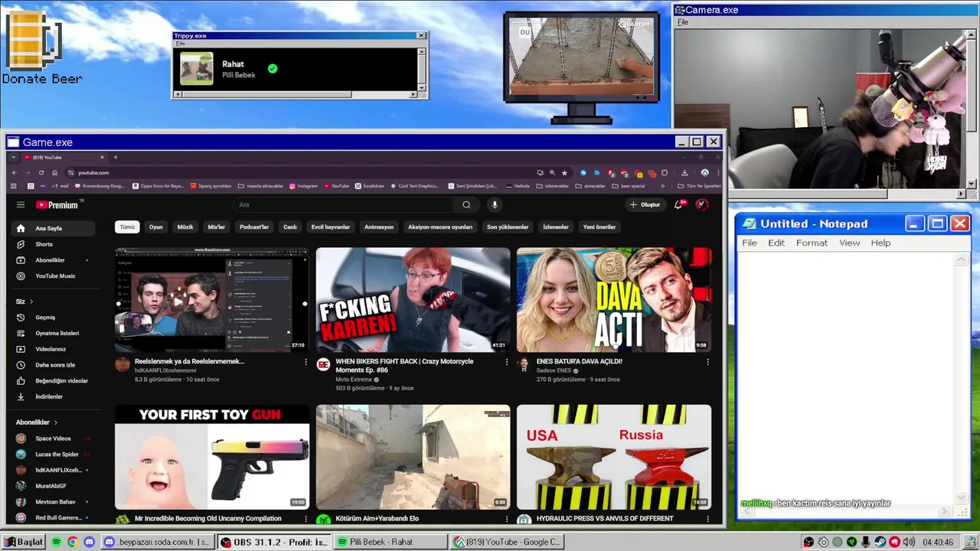
Task: Expand the Siz section chevron
Action: click(31, 302)
